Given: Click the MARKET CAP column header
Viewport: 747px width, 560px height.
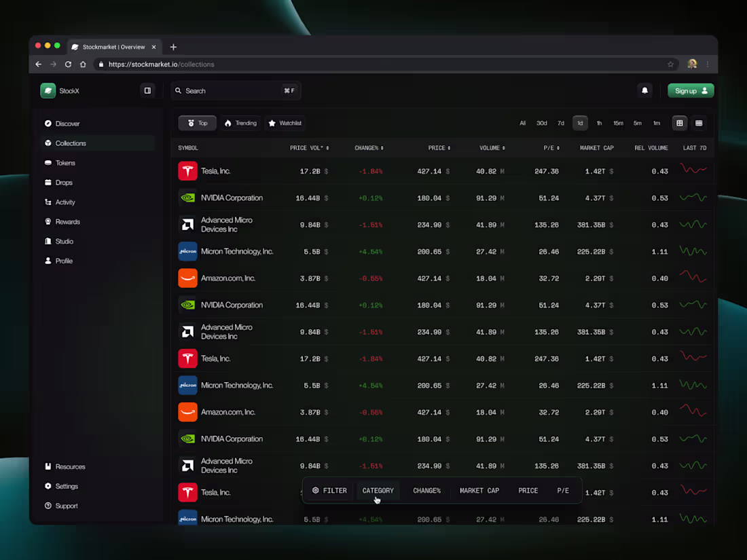Looking at the screenshot, I should click(596, 148).
